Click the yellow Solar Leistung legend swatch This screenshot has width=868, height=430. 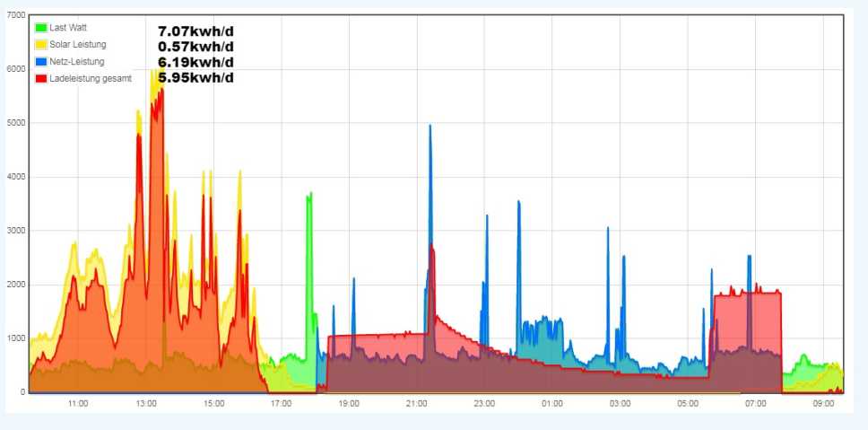(40, 45)
